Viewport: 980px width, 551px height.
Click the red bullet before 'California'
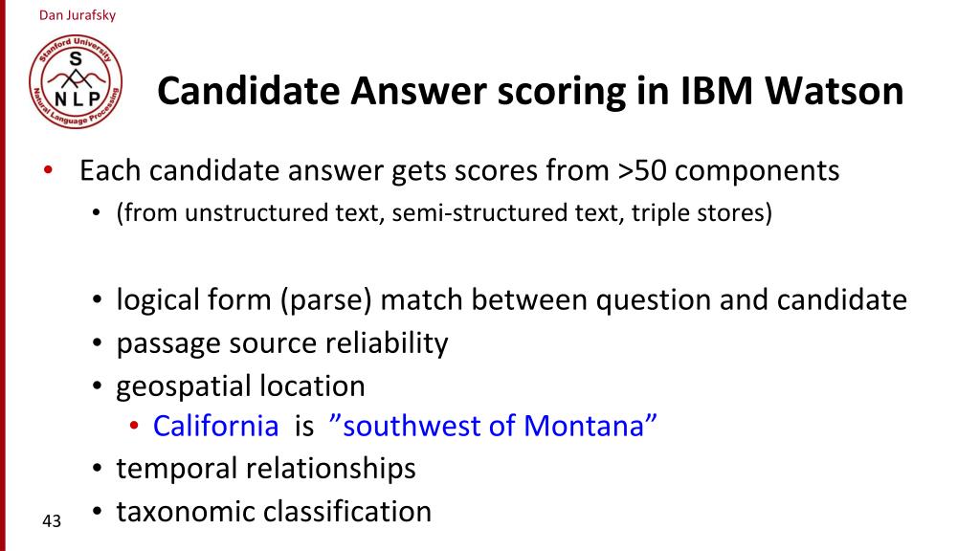click(x=134, y=426)
